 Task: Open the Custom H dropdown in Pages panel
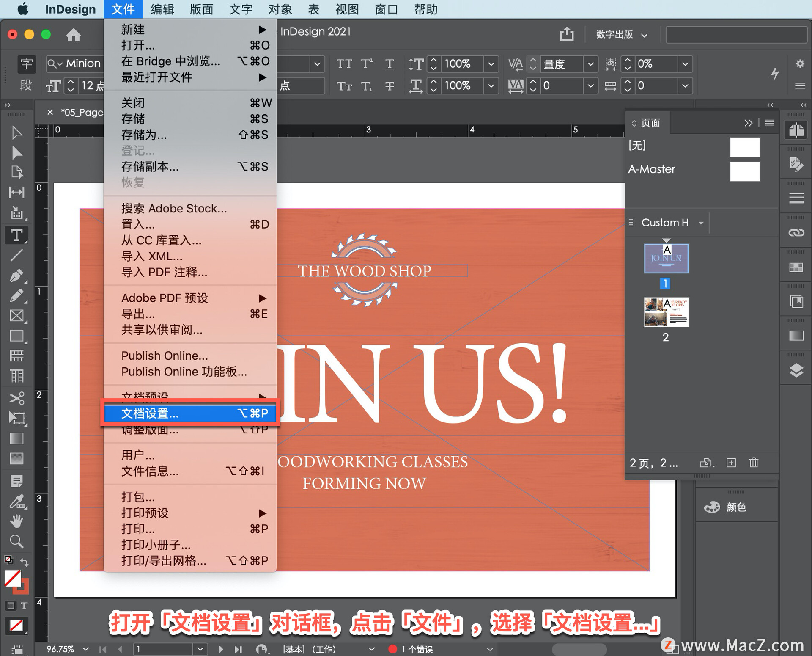coord(702,223)
